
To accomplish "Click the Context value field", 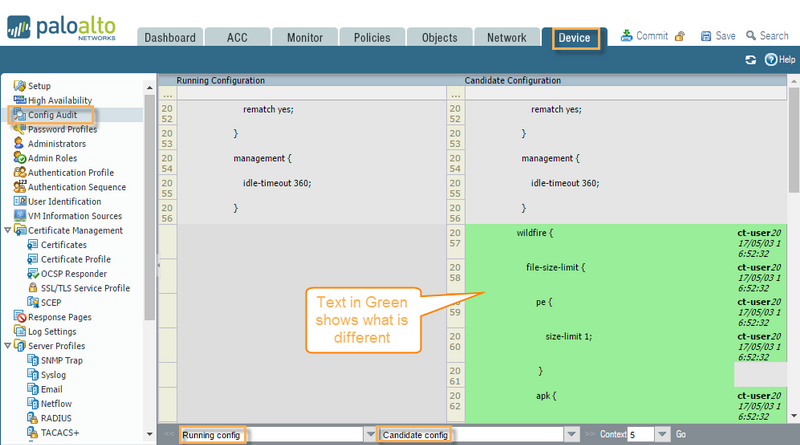I will [640, 434].
